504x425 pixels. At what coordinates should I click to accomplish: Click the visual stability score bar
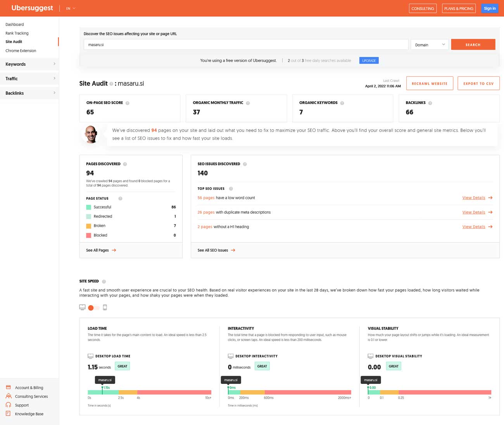click(430, 392)
